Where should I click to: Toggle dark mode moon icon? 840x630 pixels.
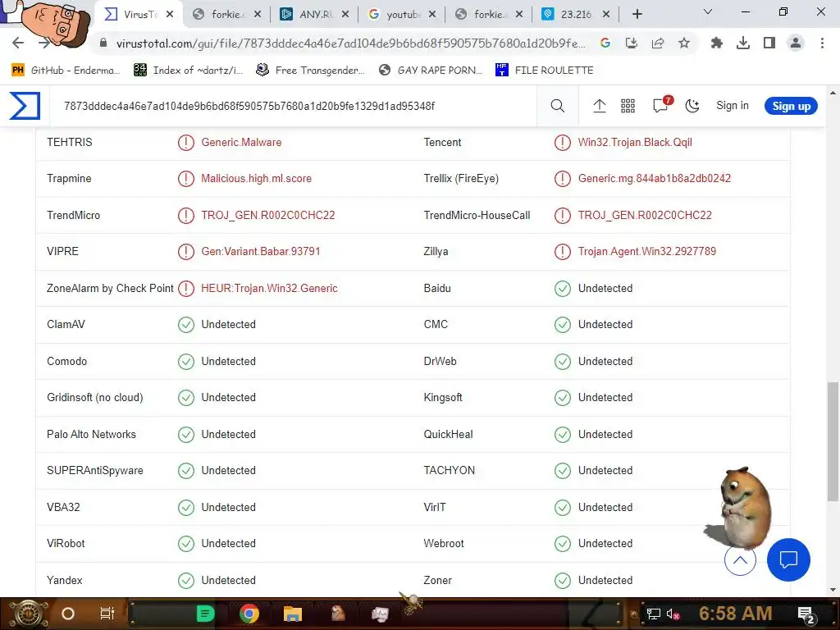pos(692,106)
